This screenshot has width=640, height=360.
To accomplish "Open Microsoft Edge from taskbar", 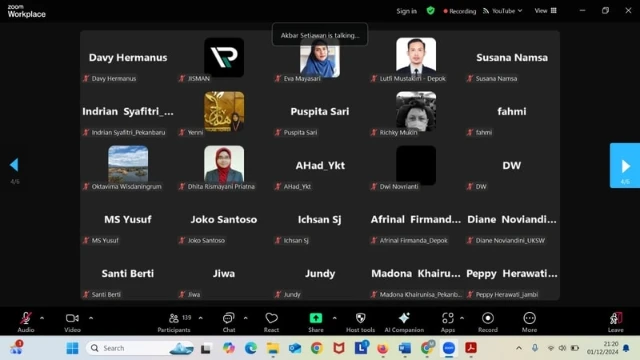I will [251, 348].
